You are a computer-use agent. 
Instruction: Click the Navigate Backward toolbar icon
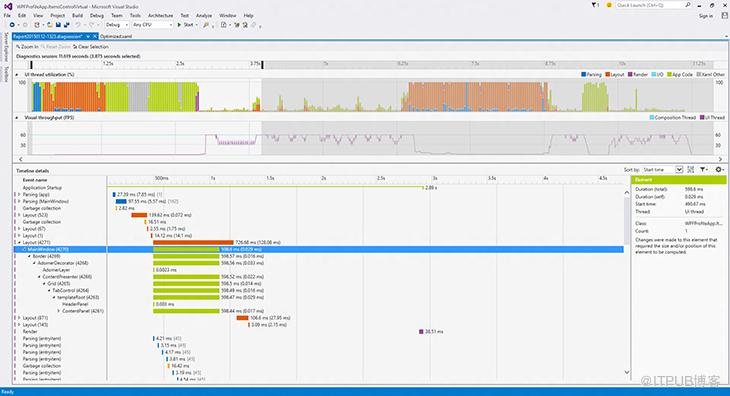click(x=13, y=25)
